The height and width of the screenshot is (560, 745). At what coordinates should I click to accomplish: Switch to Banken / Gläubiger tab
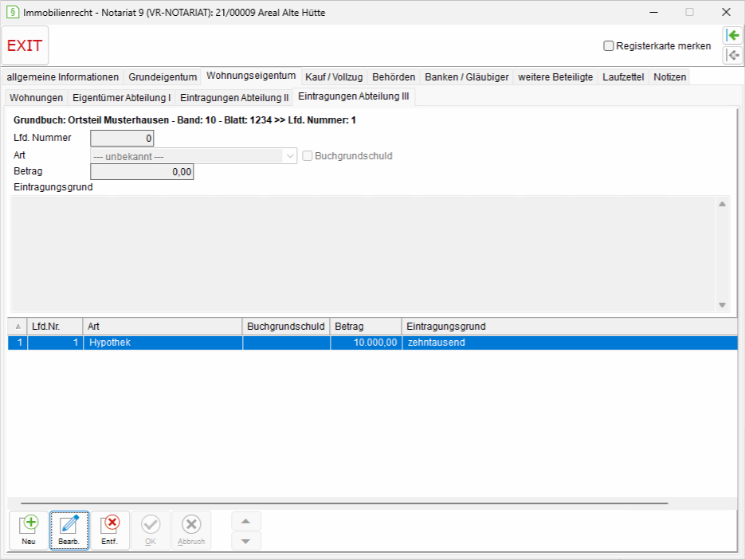pos(467,77)
